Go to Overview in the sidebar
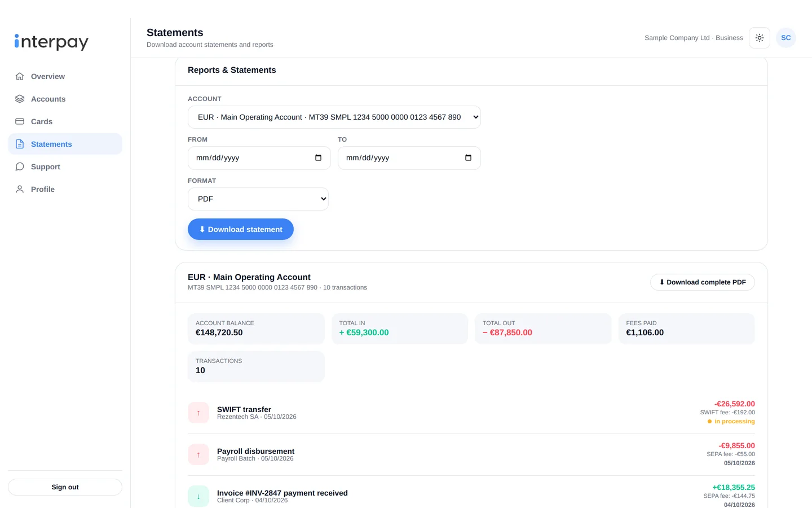This screenshot has height=508, width=812. pyautogui.click(x=65, y=76)
